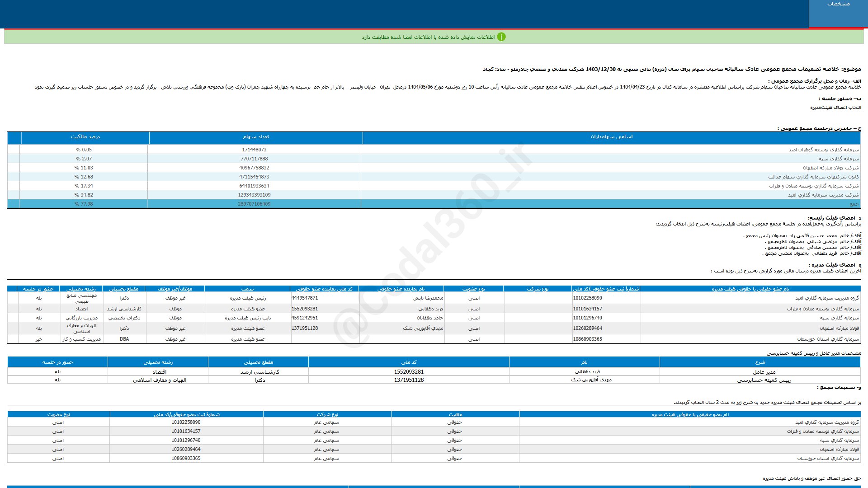The width and height of the screenshot is (868, 488).
Task: Click the درصد مالکیت column header
Action: 85,137
